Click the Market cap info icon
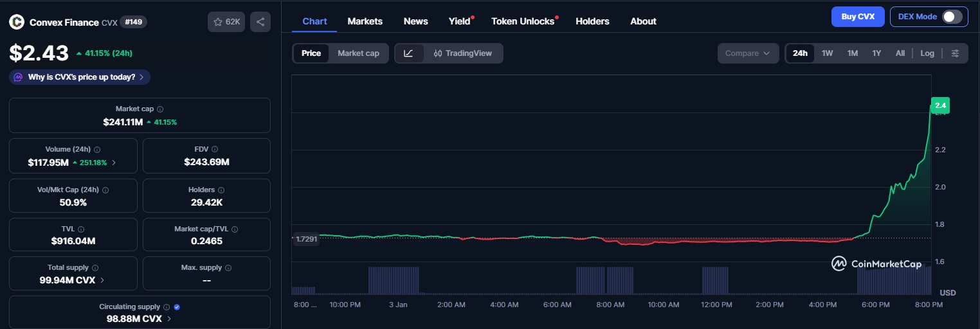Image resolution: width=980 pixels, height=329 pixels. tap(160, 109)
